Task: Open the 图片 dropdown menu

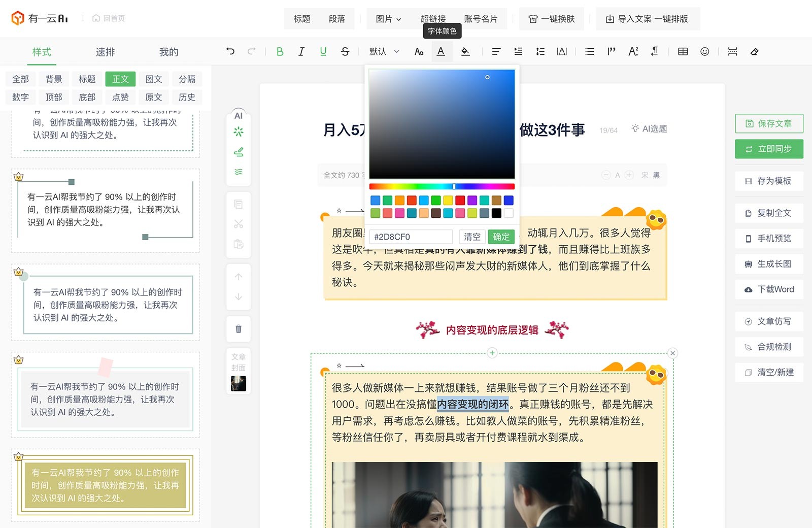Action: tap(388, 19)
